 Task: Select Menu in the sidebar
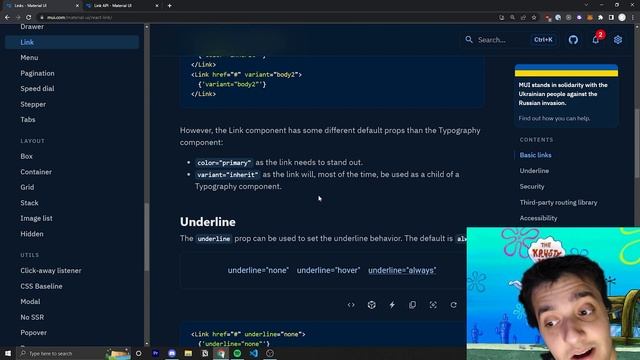(29, 58)
